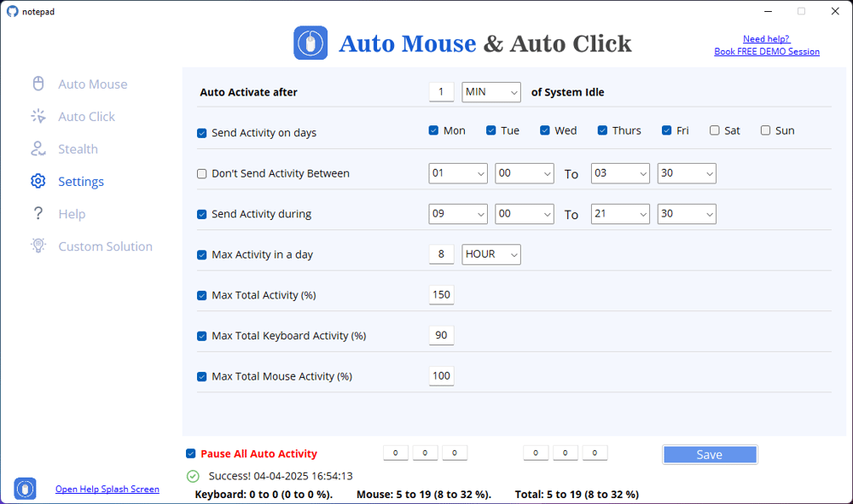Click the bottom-left app mouse icon

coord(25,489)
